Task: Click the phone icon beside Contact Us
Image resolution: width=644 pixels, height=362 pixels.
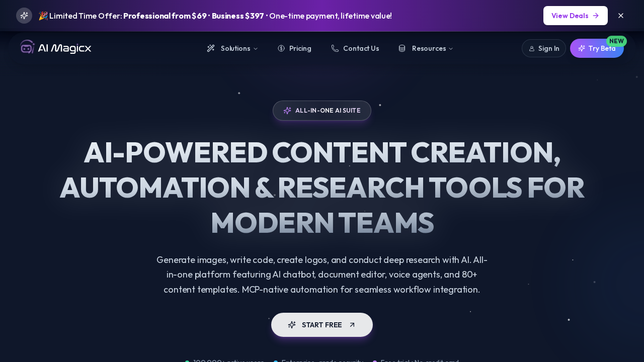Action: coord(335,48)
